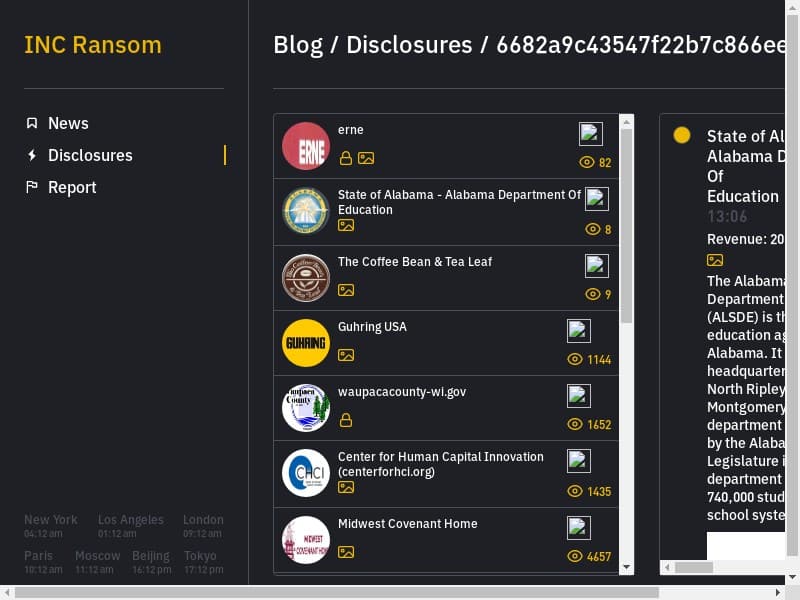The width and height of the screenshot is (800, 600).
Task: Open the Center for Human Capital Innovation entry
Action: click(x=446, y=474)
